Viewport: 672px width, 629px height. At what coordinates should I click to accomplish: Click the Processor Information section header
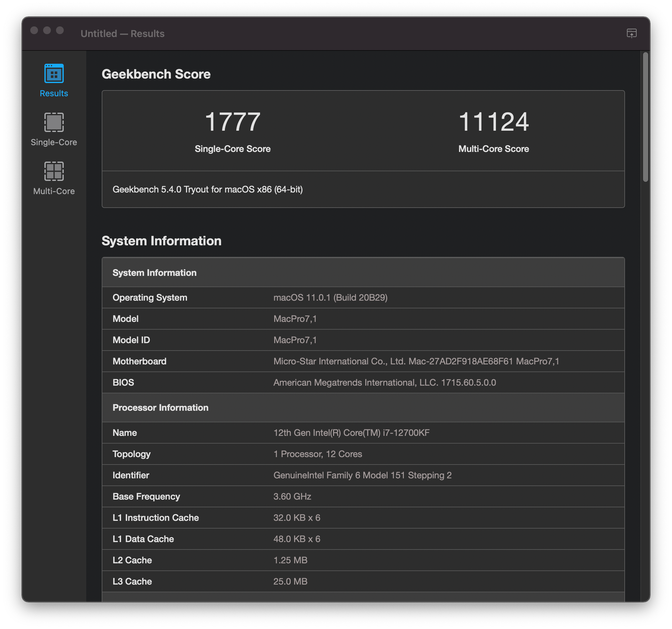tap(363, 408)
